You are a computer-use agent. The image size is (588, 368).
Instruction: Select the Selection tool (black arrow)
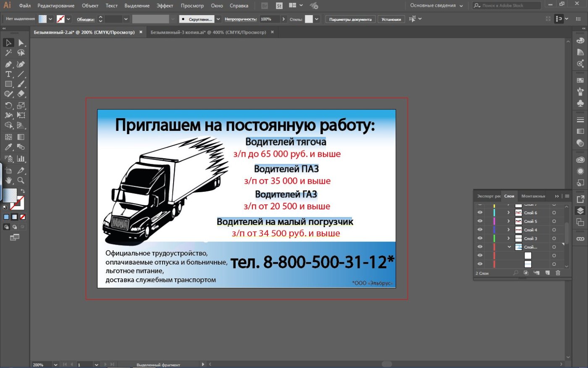coord(8,42)
